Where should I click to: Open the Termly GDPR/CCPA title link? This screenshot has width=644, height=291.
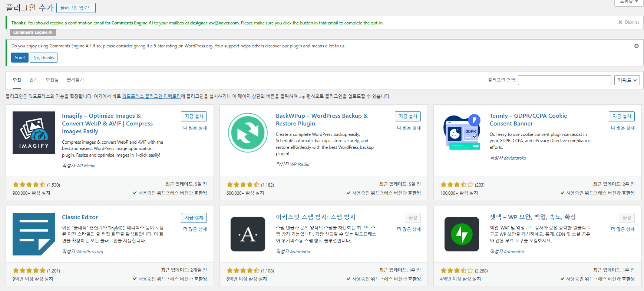528,120
